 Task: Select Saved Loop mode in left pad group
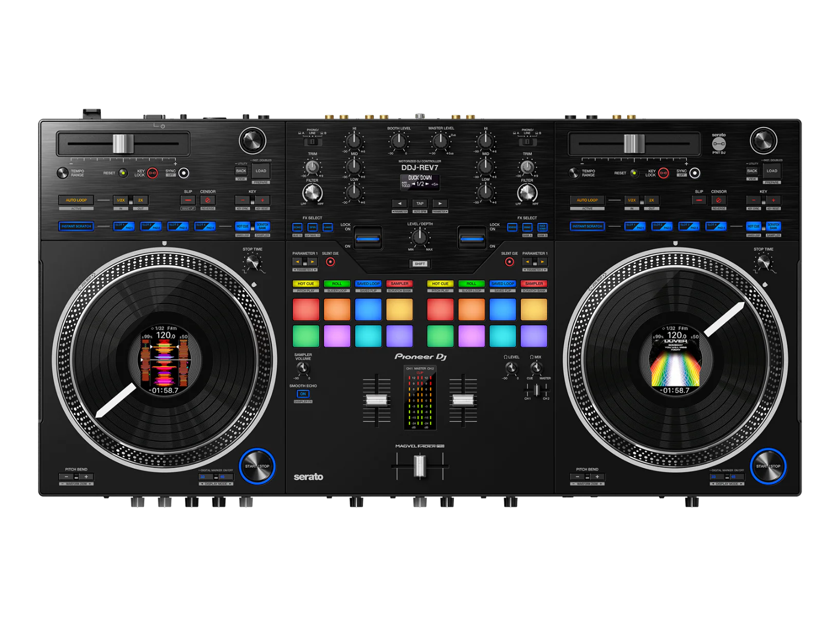(x=368, y=284)
